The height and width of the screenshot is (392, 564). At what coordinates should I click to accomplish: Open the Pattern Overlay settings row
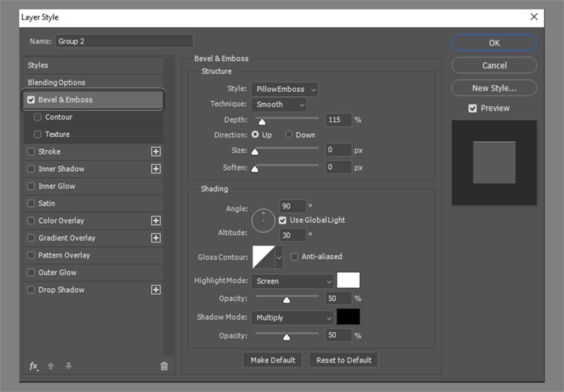tap(93, 255)
